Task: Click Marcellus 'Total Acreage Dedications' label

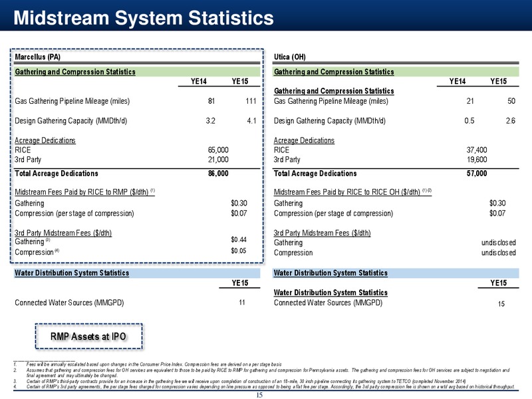Action: [57, 174]
